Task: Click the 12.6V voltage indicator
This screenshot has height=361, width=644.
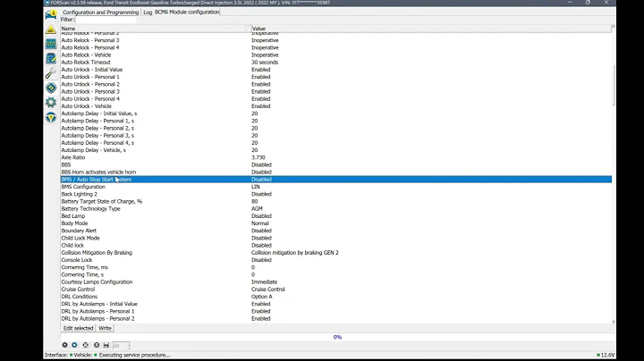Action: tap(606, 355)
